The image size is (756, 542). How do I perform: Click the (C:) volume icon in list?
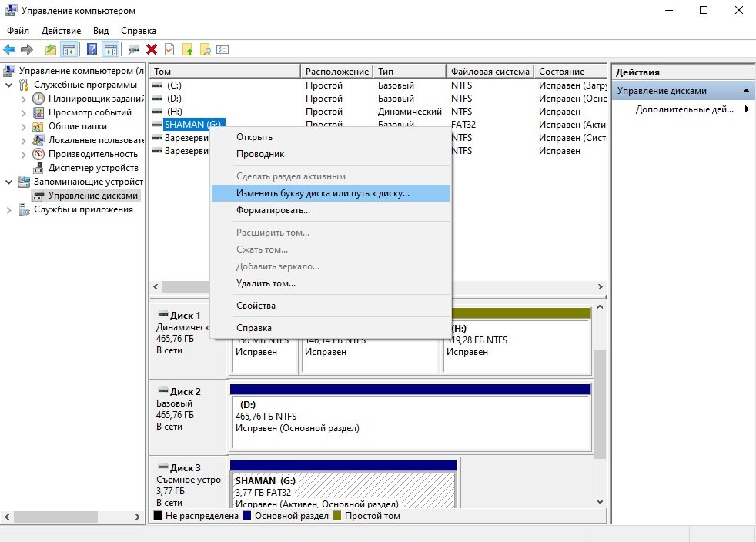[x=157, y=85]
